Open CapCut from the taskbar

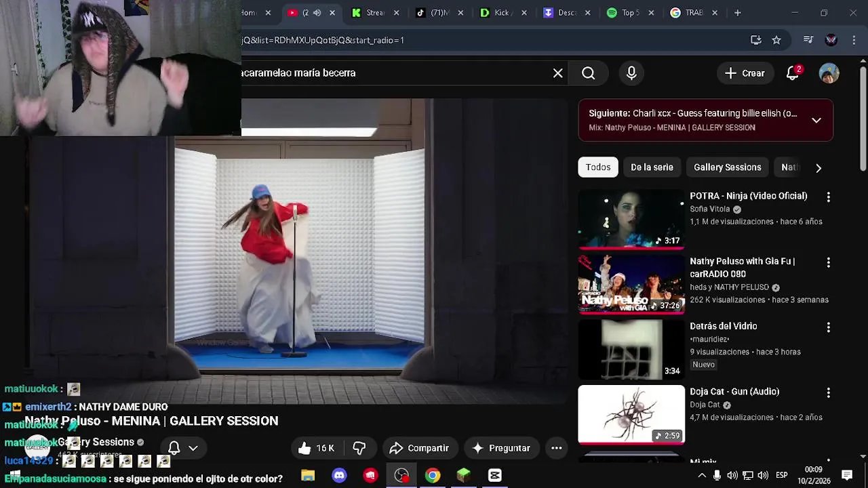pos(495,476)
